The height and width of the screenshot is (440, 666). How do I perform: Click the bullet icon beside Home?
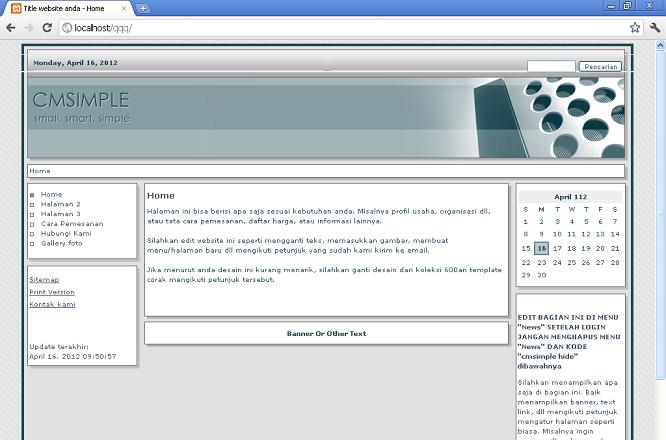click(x=32, y=195)
